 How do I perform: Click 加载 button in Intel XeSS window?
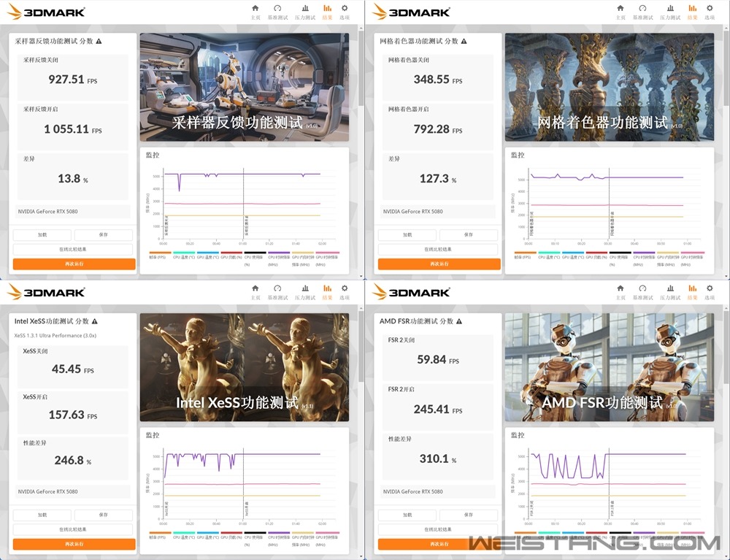click(42, 515)
